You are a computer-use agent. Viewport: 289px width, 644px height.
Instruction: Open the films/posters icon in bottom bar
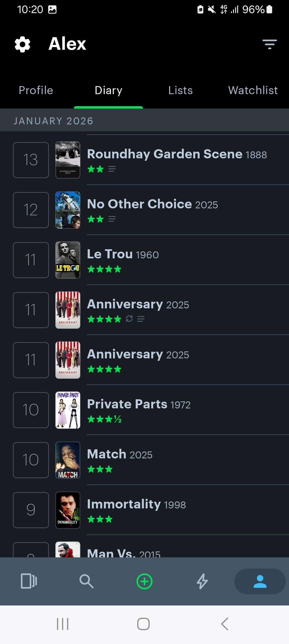pos(29,581)
